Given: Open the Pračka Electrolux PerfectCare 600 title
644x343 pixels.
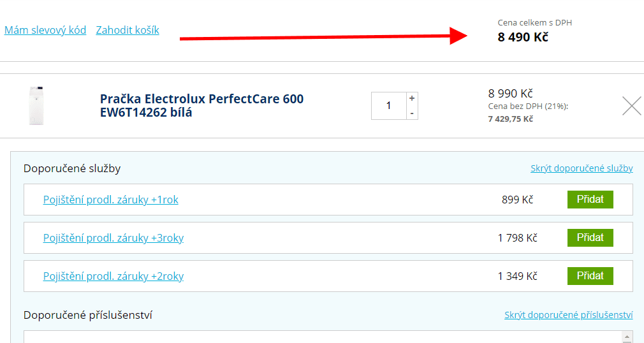Looking at the screenshot, I should coord(201,106).
